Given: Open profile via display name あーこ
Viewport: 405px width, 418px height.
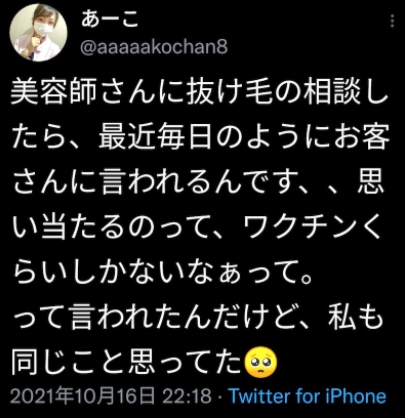Looking at the screenshot, I should click(110, 19).
